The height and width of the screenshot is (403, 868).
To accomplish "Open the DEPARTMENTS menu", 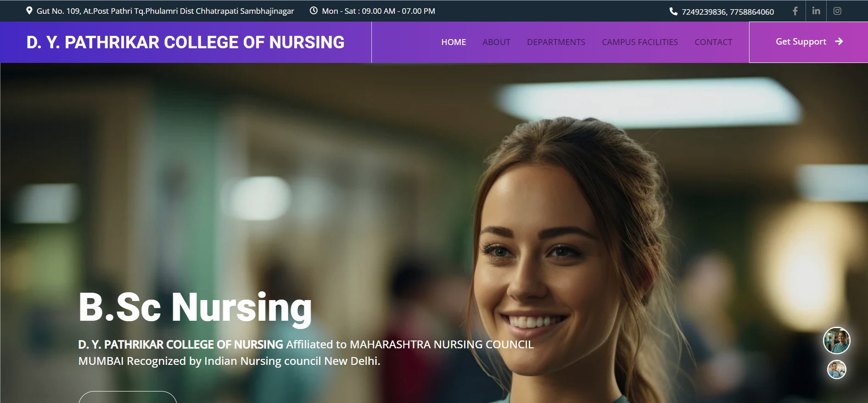I will click(556, 42).
